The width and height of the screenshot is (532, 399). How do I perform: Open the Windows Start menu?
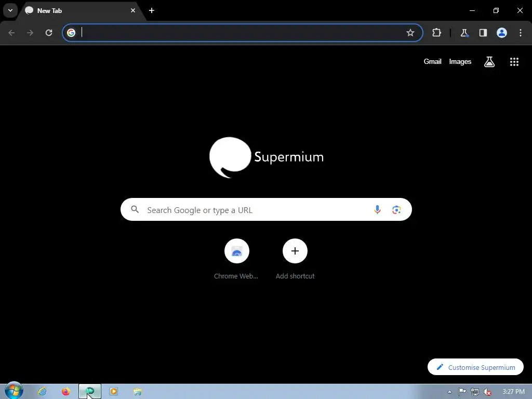pos(14,391)
